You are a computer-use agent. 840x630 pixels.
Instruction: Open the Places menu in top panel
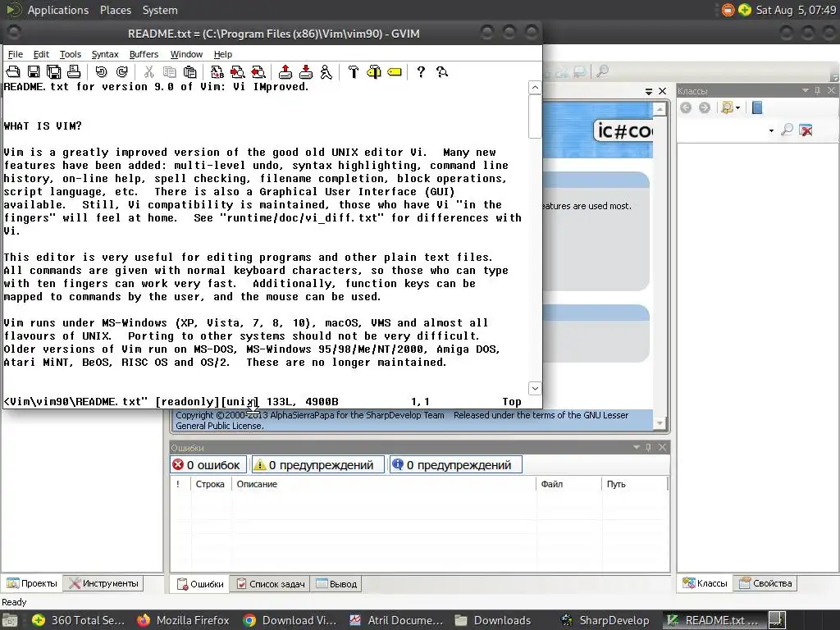(115, 10)
